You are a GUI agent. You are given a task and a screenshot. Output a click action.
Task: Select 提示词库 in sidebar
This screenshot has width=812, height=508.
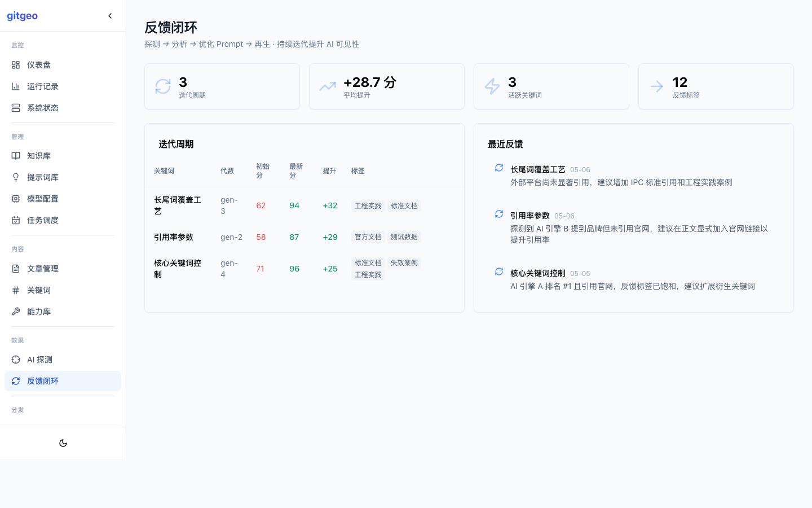pyautogui.click(x=63, y=177)
